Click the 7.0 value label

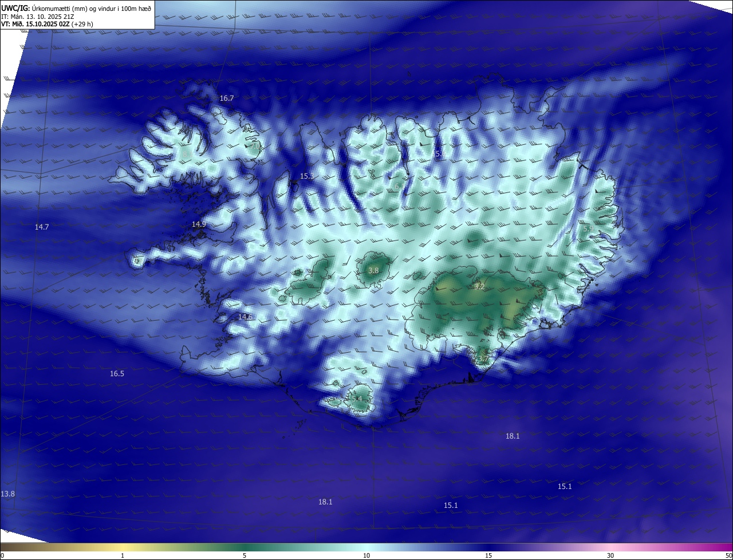click(x=254, y=147)
